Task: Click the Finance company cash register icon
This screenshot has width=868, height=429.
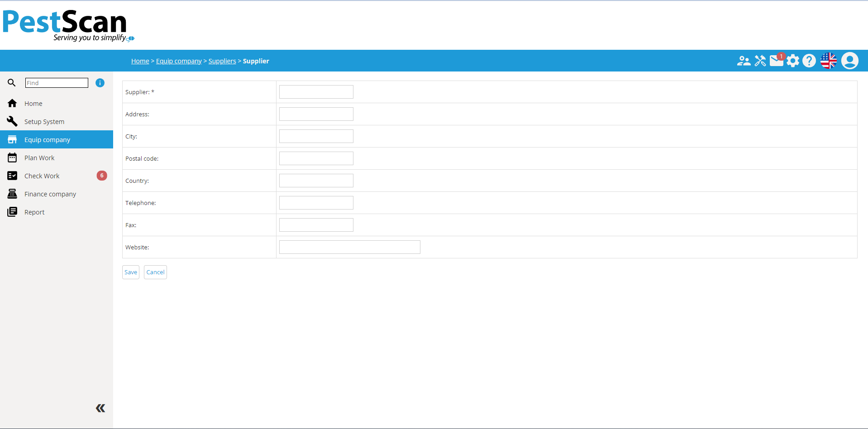Action: [12, 194]
